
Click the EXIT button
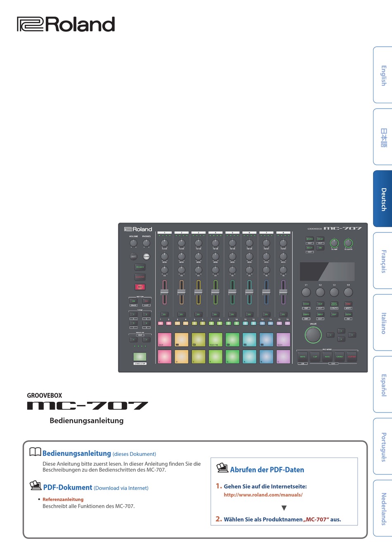[334, 314]
